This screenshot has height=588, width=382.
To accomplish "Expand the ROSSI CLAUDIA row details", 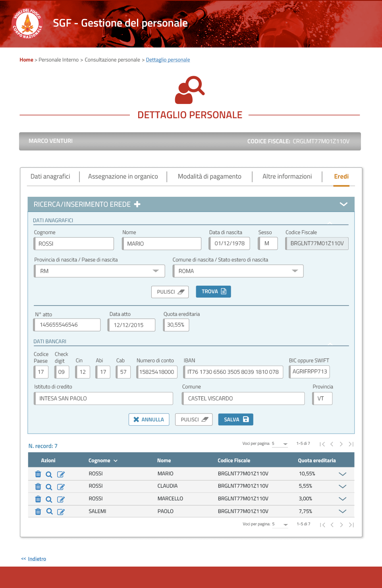I will click(x=342, y=486).
